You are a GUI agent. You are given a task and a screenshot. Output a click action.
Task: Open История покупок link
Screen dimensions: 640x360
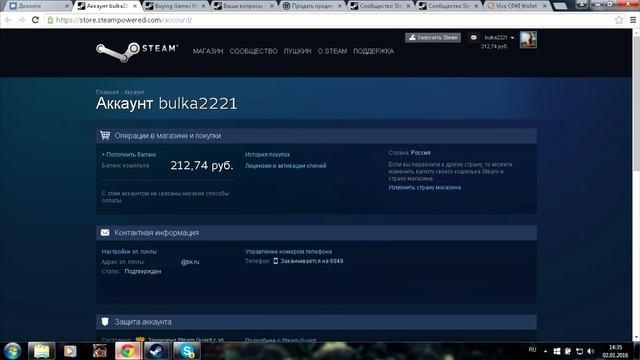coord(267,155)
